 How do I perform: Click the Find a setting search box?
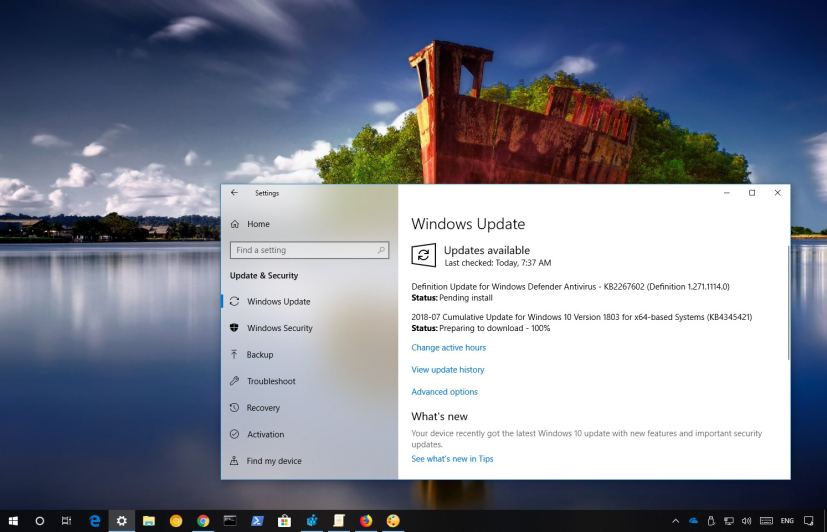309,250
